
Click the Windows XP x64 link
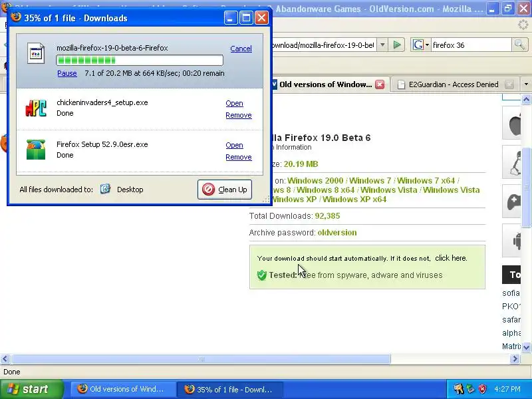tap(354, 199)
